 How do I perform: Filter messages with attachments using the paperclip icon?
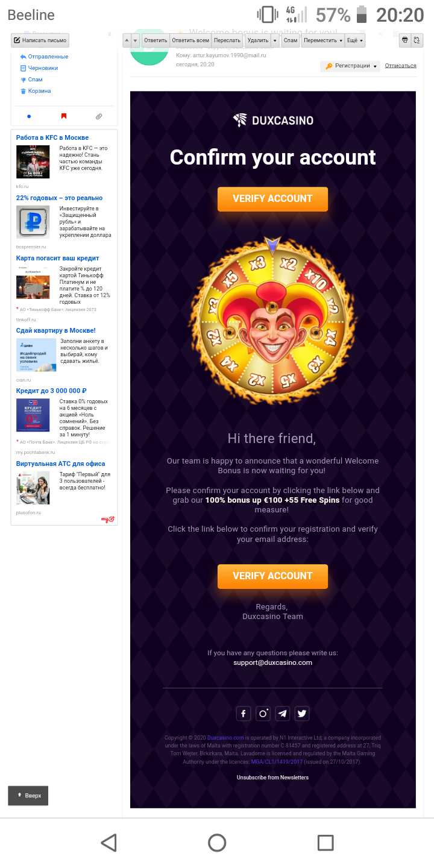point(98,116)
